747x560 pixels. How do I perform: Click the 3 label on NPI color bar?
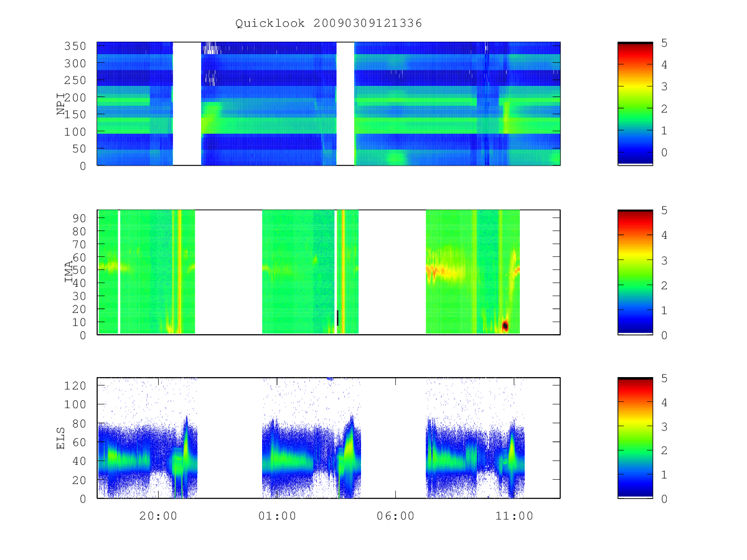tap(665, 86)
